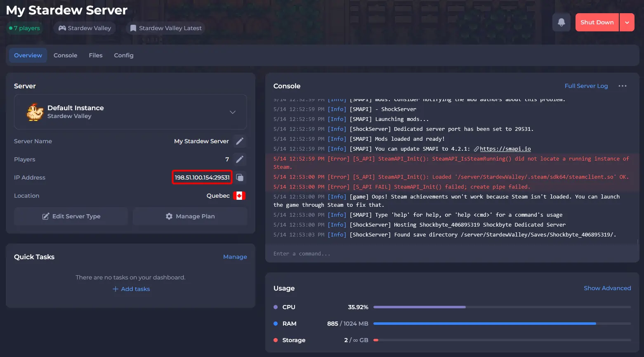The image size is (644, 357).
Task: Click the Canada flag icon next to Quebec
Action: coord(239,196)
